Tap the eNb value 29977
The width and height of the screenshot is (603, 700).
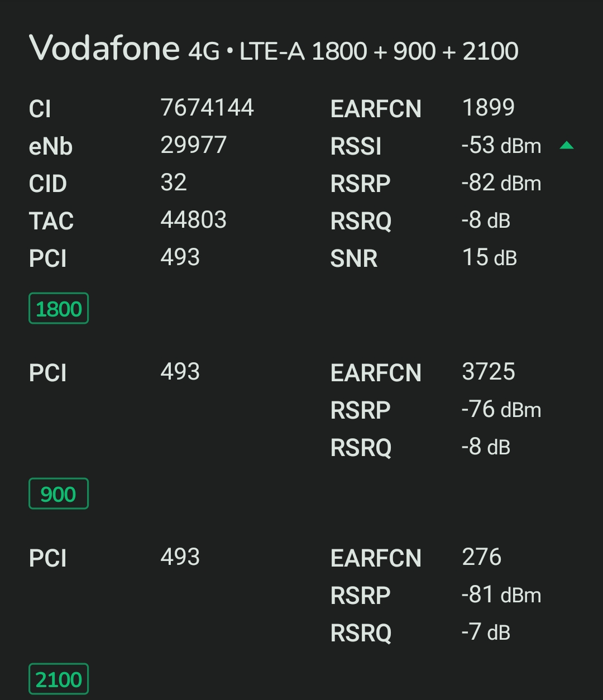click(x=194, y=145)
